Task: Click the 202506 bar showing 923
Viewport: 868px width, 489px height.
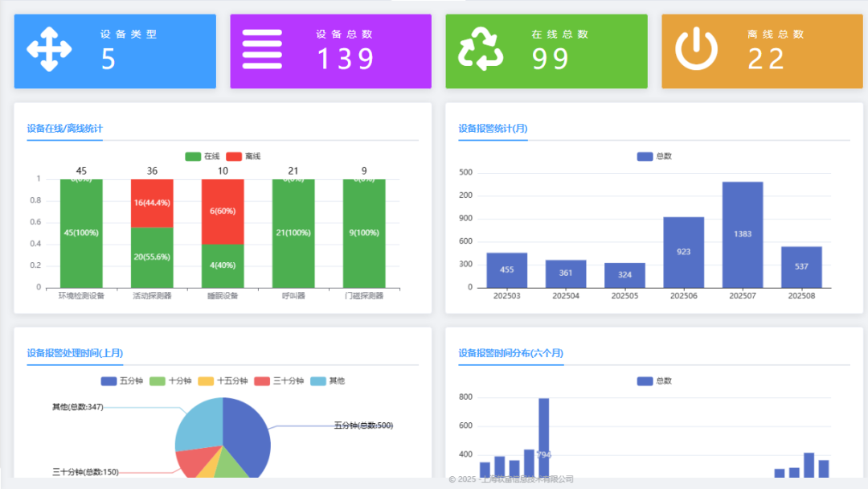Action: click(684, 253)
